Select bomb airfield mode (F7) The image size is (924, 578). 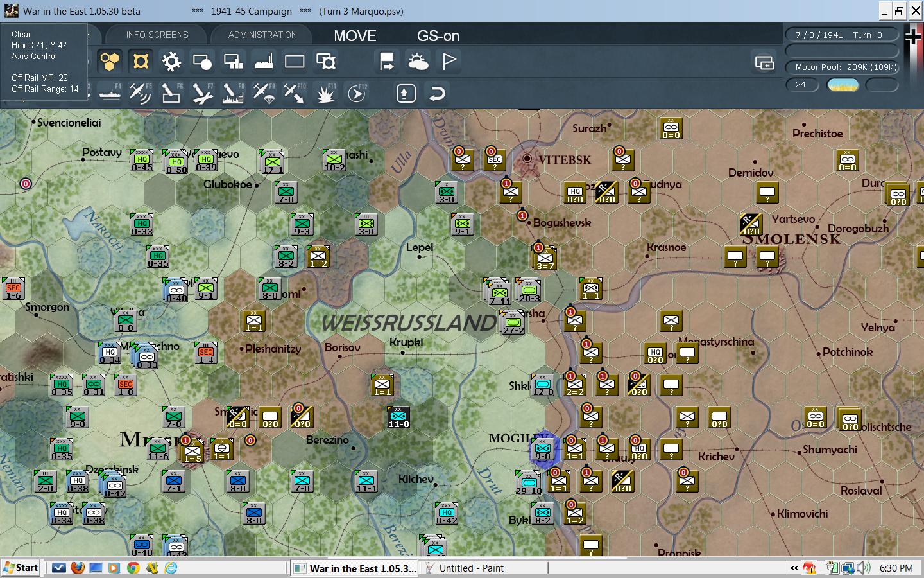pos(202,94)
